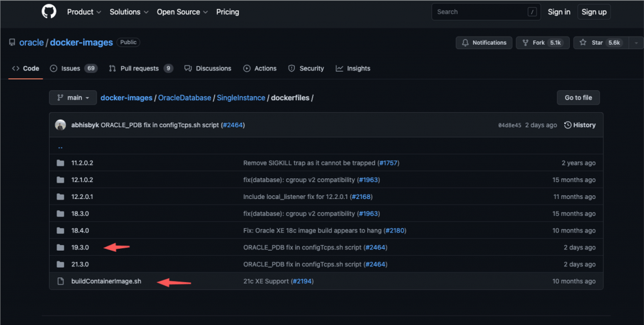Open the main branch selector dropdown

73,98
